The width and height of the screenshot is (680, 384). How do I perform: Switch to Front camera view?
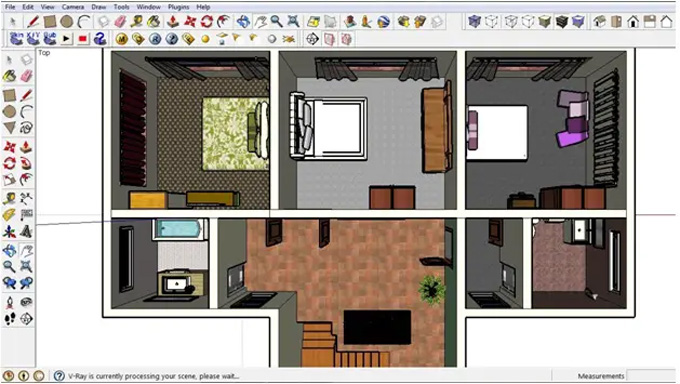(633, 21)
